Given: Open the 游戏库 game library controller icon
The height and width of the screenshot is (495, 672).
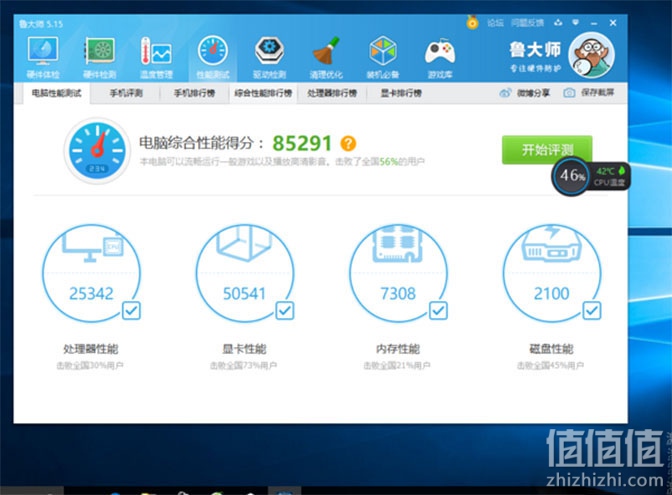Looking at the screenshot, I should 440,58.
